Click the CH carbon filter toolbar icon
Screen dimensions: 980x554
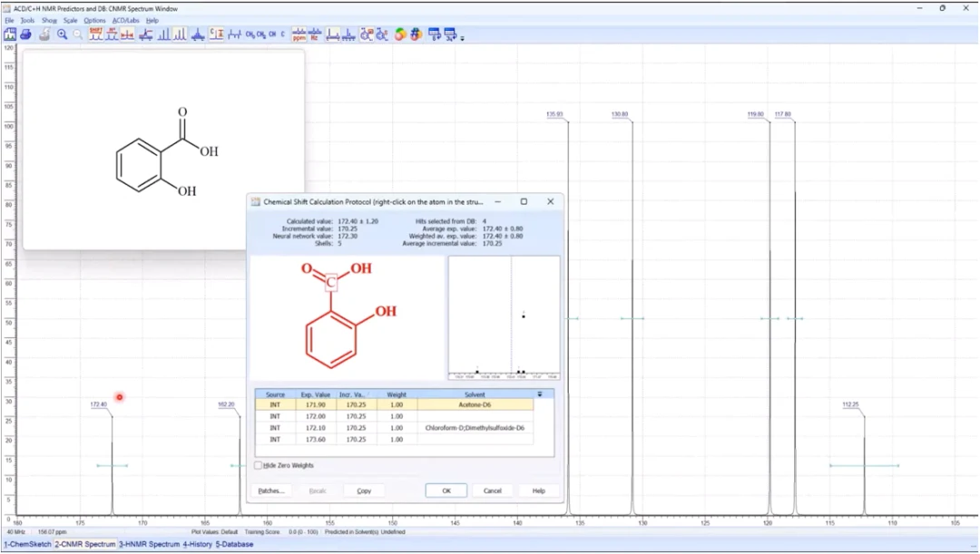[x=272, y=35]
